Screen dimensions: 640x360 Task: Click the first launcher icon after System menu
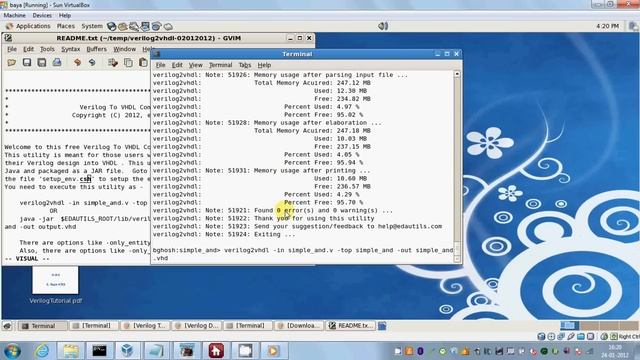(111, 26)
